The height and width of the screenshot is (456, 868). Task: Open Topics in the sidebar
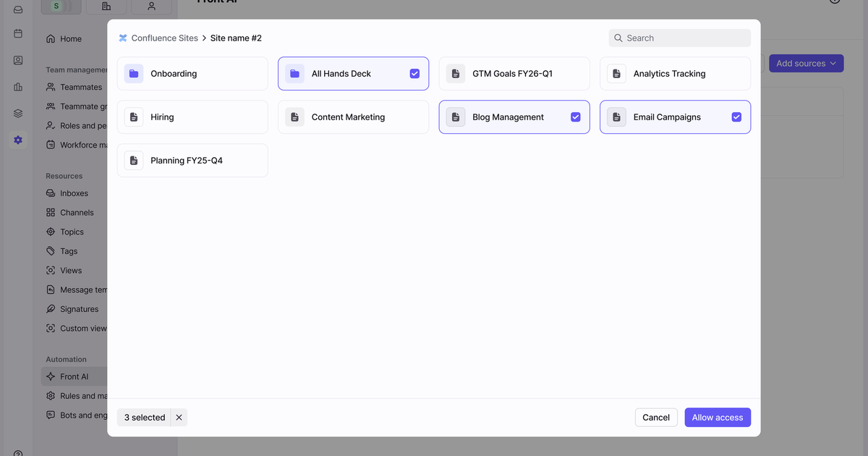click(72, 232)
